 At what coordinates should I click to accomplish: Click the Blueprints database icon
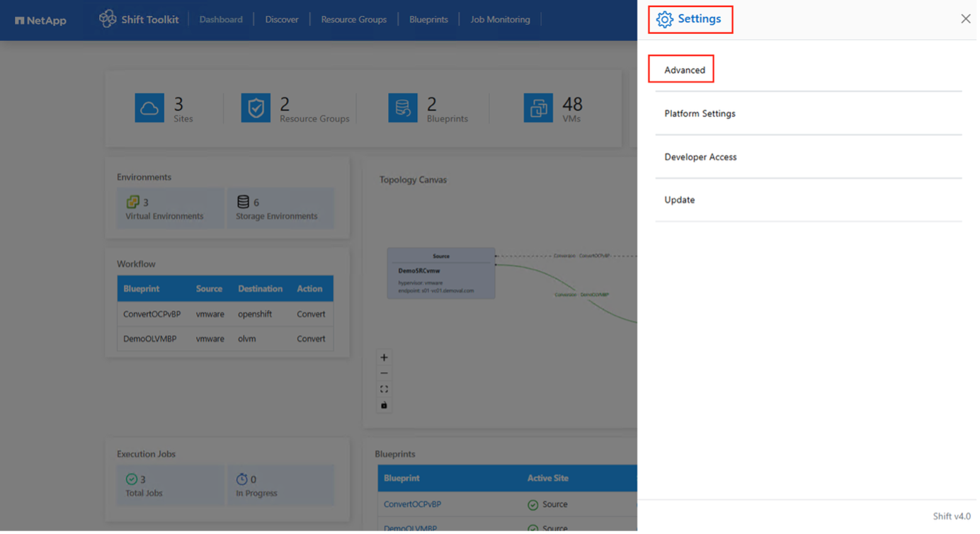(x=402, y=108)
